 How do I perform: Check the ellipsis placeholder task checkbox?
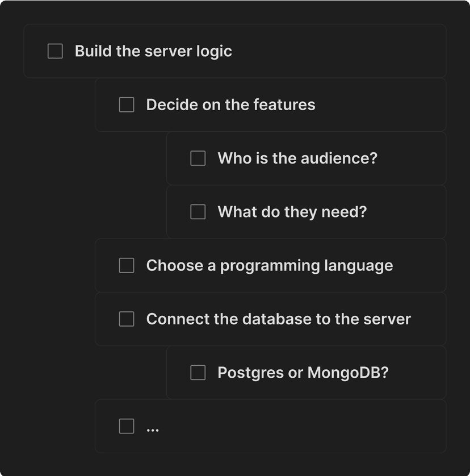pyautogui.click(x=126, y=426)
